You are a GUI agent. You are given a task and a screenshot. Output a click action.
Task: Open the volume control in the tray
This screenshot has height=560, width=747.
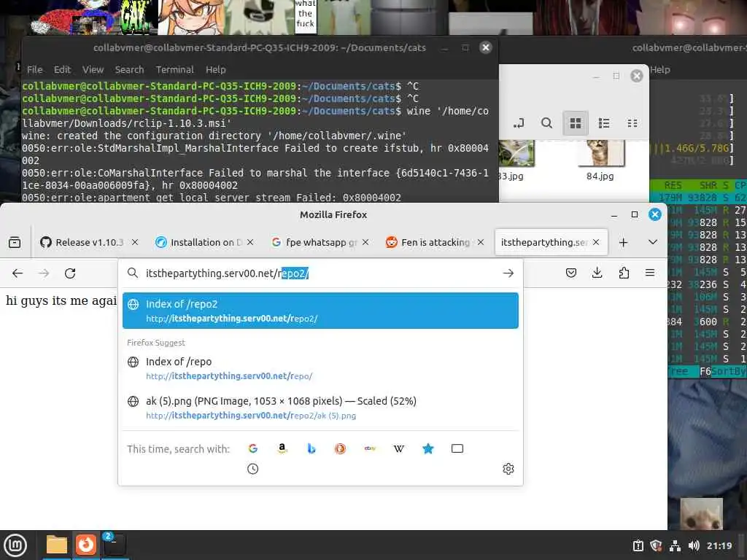694,545
